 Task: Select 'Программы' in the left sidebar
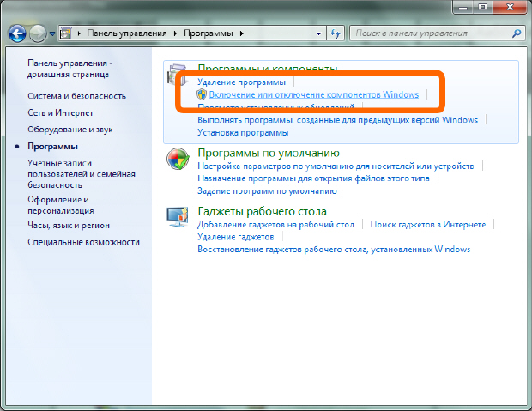tap(52, 146)
